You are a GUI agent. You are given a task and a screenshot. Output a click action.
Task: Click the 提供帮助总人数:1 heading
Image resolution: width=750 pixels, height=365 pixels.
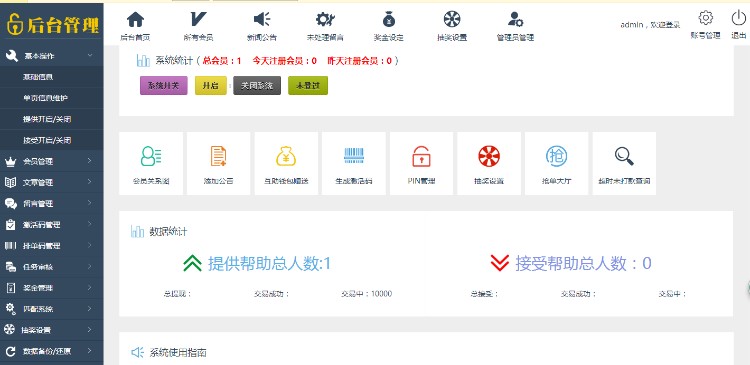[x=269, y=264]
